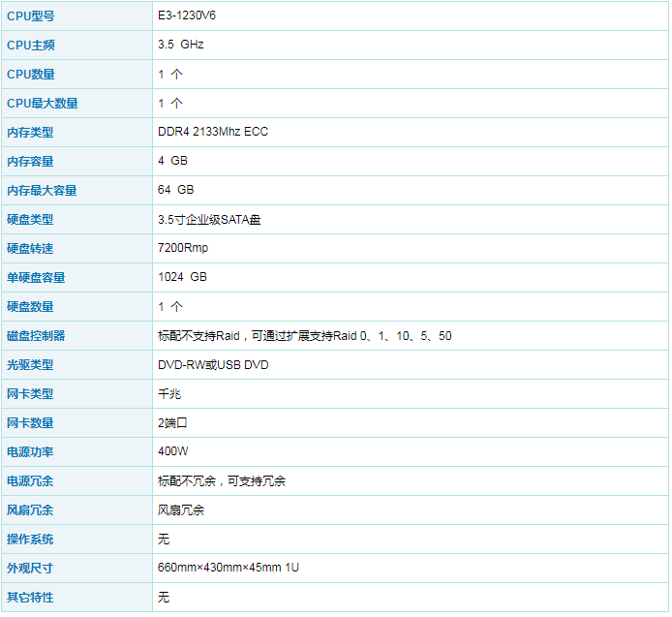
Task: Select the E3-1230V6 value text
Action: tap(188, 16)
